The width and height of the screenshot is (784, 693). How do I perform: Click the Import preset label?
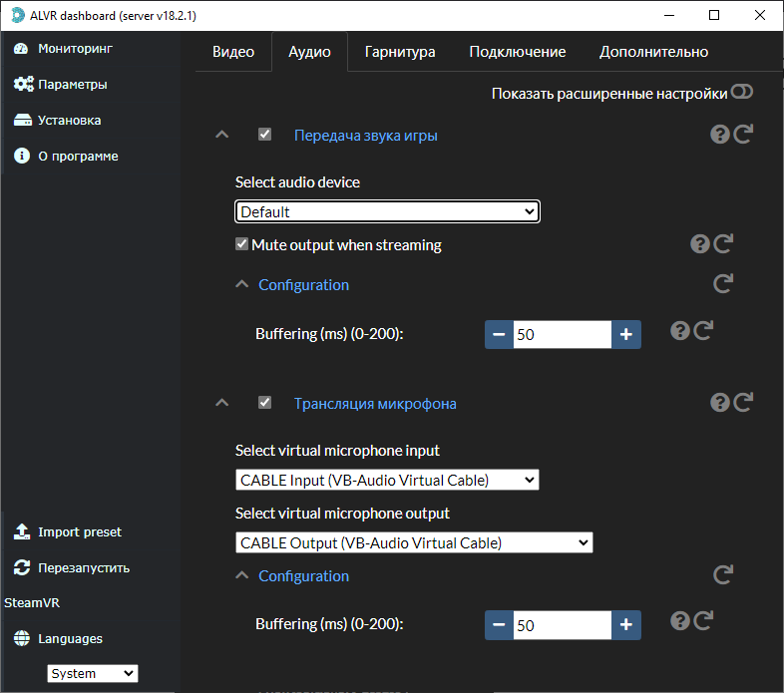click(x=80, y=532)
